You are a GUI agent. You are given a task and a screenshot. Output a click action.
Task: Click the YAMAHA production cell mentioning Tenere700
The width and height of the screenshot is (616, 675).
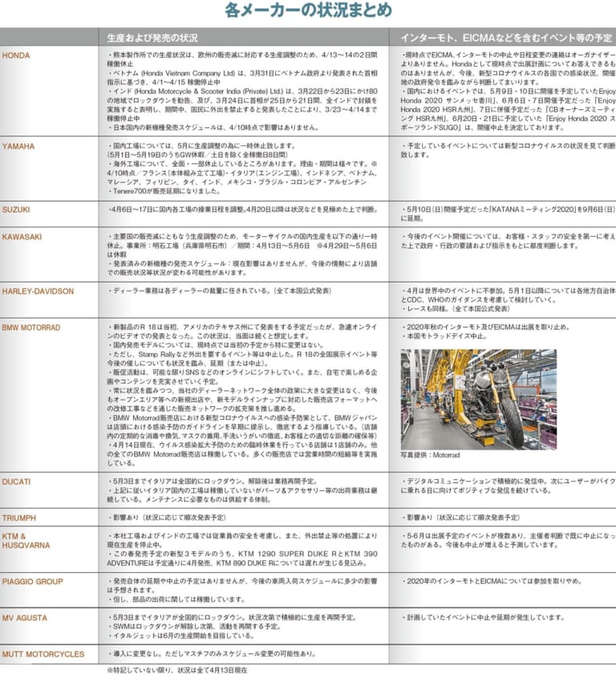click(242, 169)
